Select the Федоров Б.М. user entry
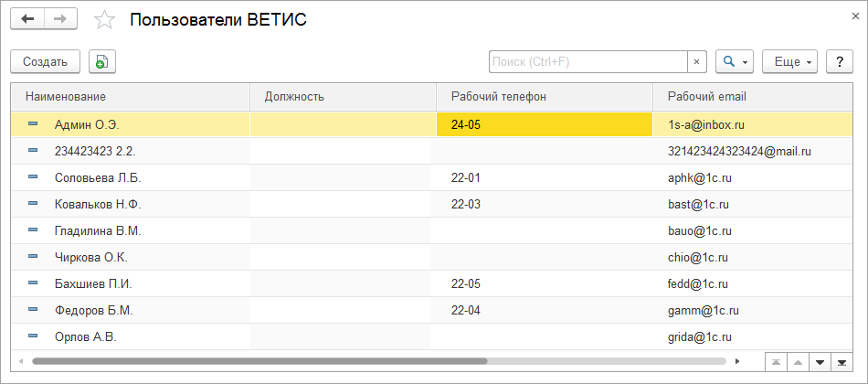 pos(94,310)
